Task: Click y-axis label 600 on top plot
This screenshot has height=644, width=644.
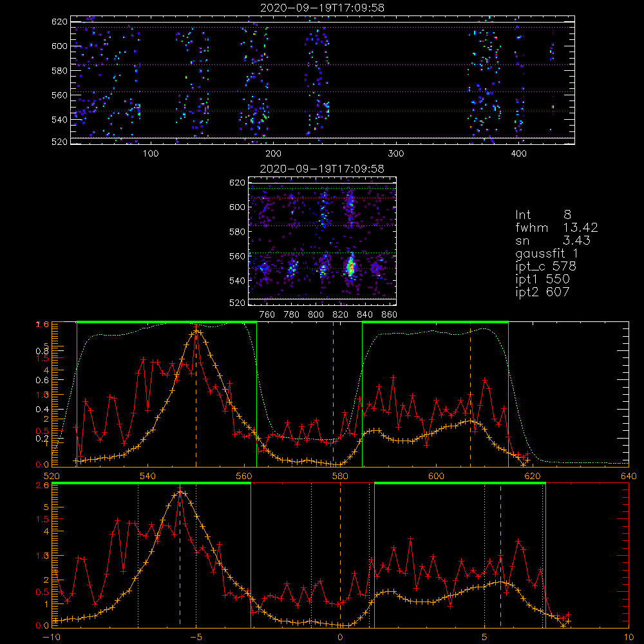Action: pyautogui.click(x=59, y=46)
